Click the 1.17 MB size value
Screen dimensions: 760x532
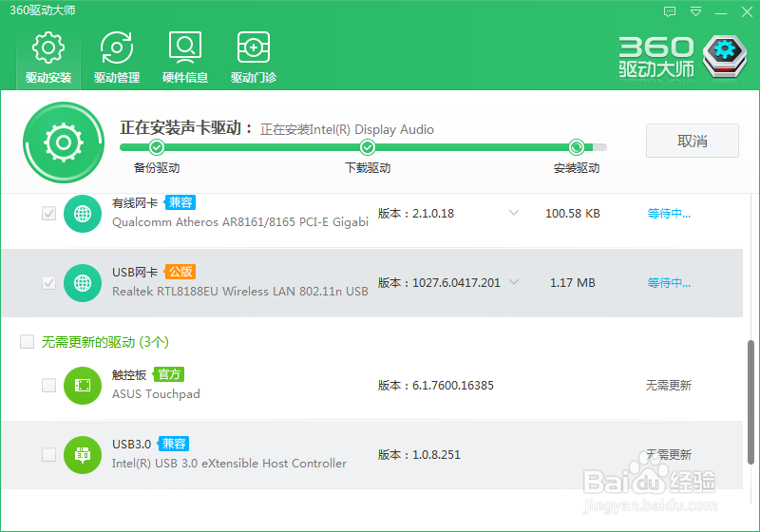pos(573,283)
